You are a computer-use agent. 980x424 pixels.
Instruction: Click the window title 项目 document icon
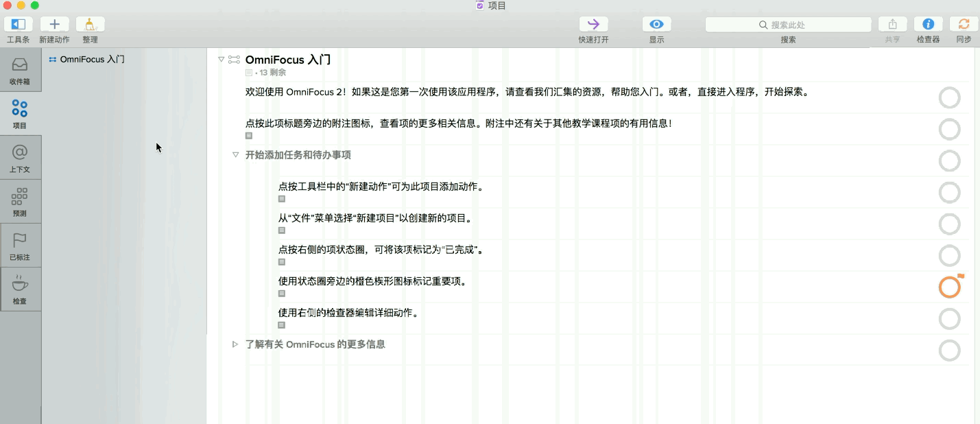480,5
